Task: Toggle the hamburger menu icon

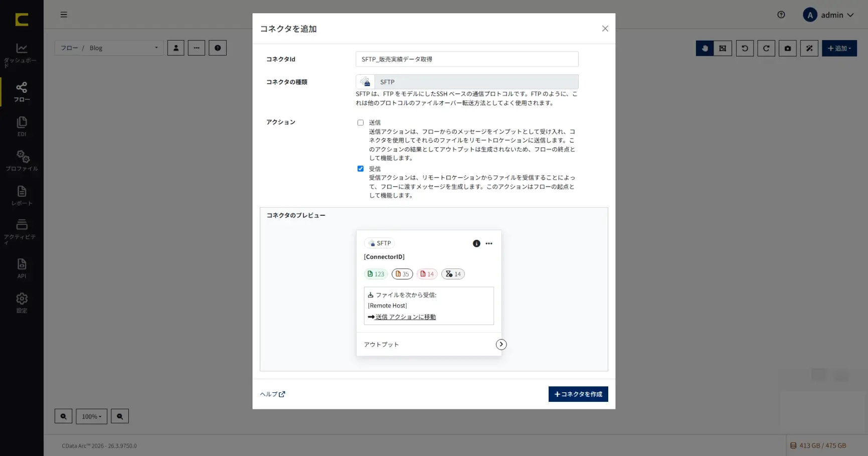Action: [64, 15]
